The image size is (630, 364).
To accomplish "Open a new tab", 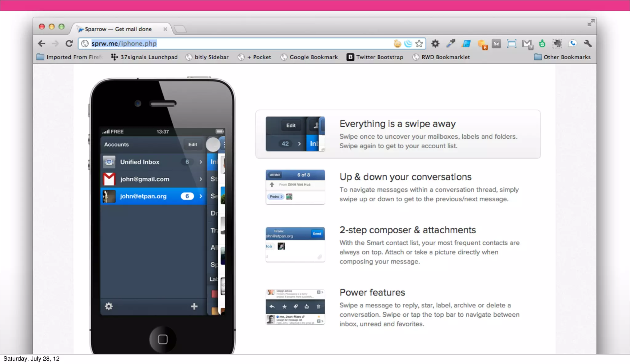I will (x=180, y=29).
